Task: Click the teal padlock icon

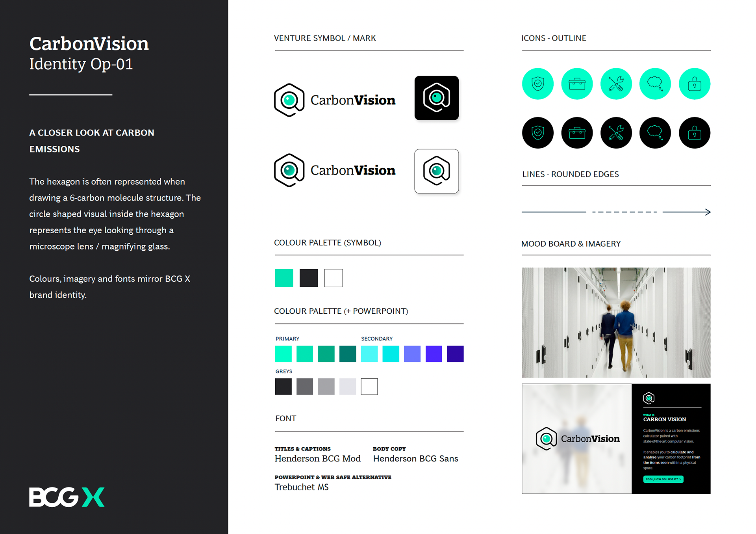Action: click(x=695, y=84)
